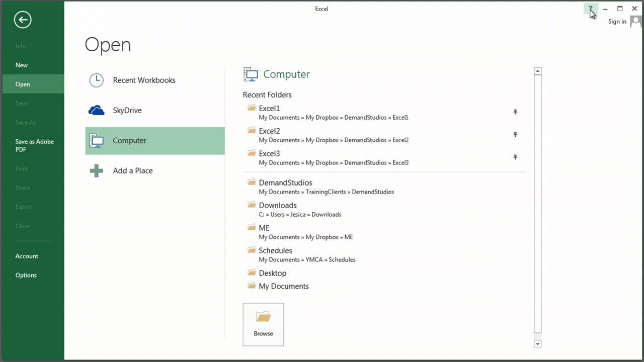Open the Help question mark icon
644x362 pixels.
591,9
